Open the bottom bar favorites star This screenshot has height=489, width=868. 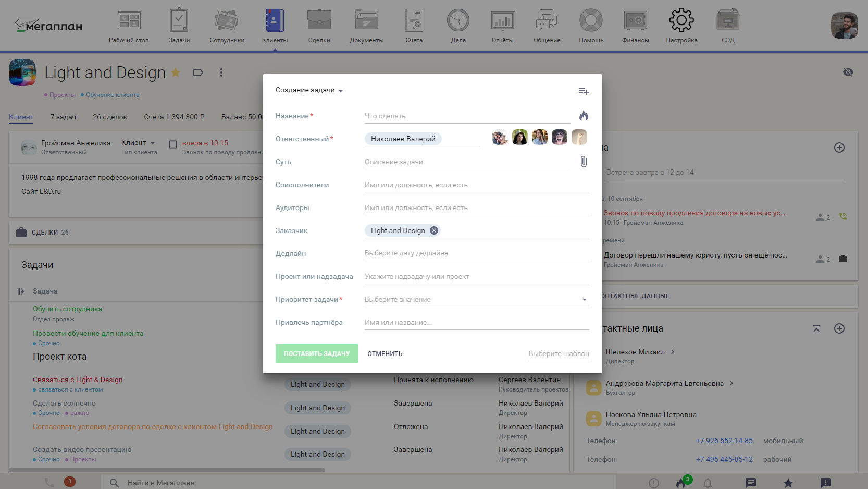tap(788, 483)
